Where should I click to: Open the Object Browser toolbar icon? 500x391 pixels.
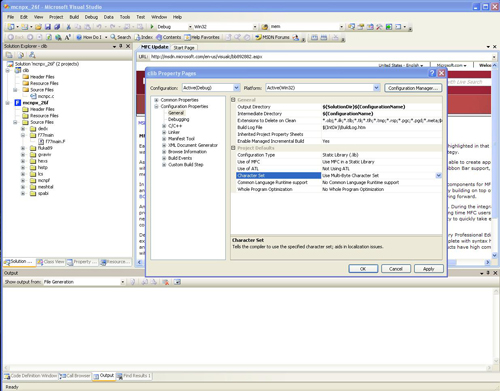[x=370, y=27]
